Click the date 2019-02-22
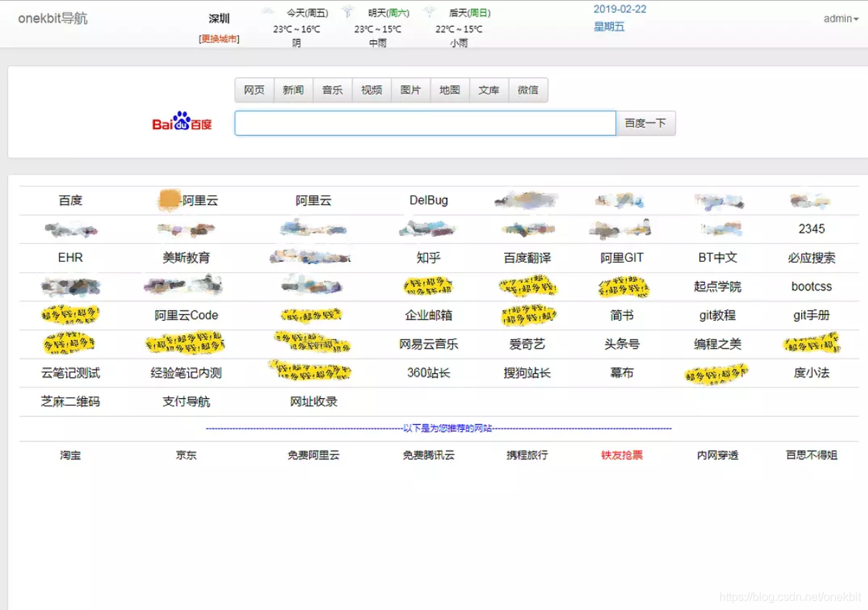The width and height of the screenshot is (868, 610). tap(620, 9)
